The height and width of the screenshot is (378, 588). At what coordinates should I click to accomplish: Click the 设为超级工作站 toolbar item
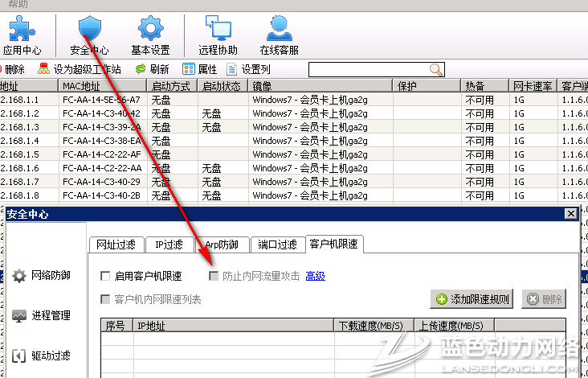[x=80, y=69]
